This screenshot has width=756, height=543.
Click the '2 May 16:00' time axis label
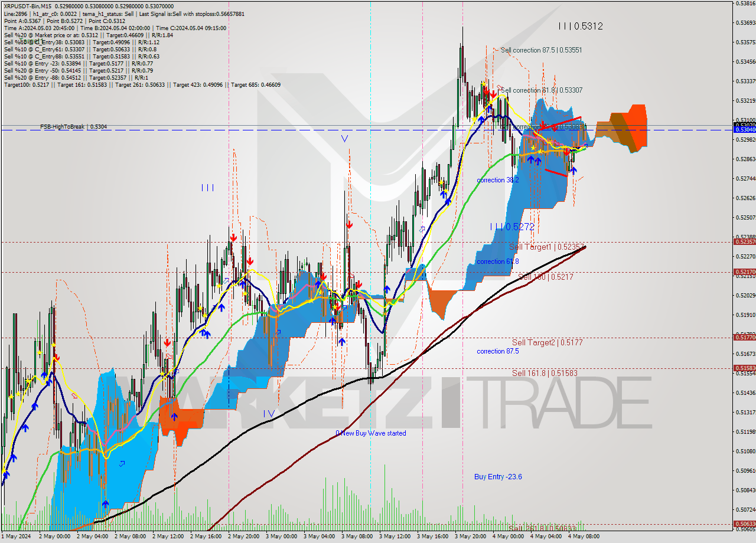coord(206,537)
